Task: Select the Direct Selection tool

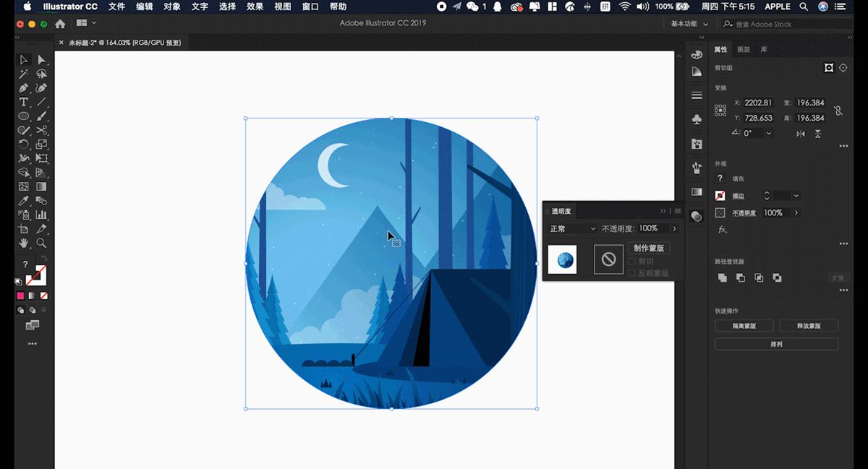Action: (x=41, y=60)
